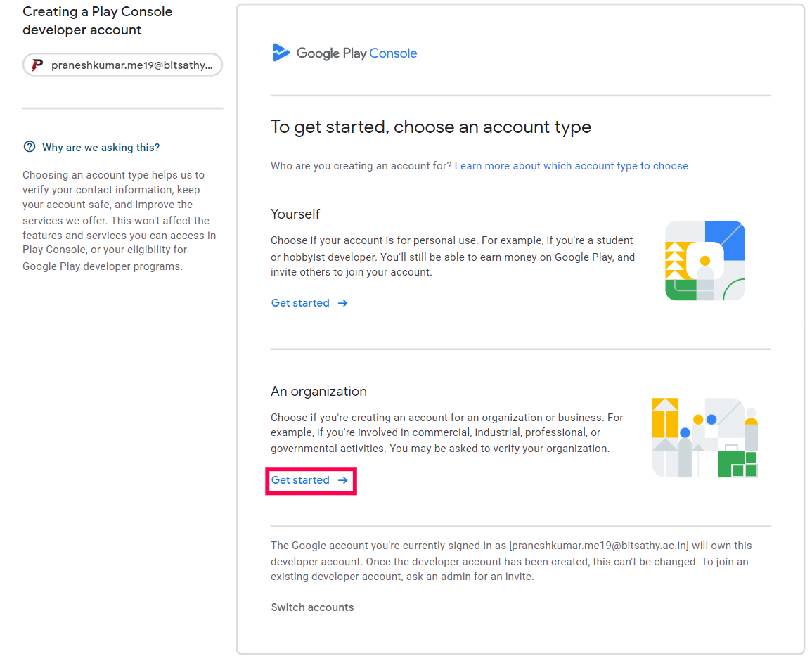
Task: Click the Google Play Console logo icon
Action: click(x=281, y=53)
